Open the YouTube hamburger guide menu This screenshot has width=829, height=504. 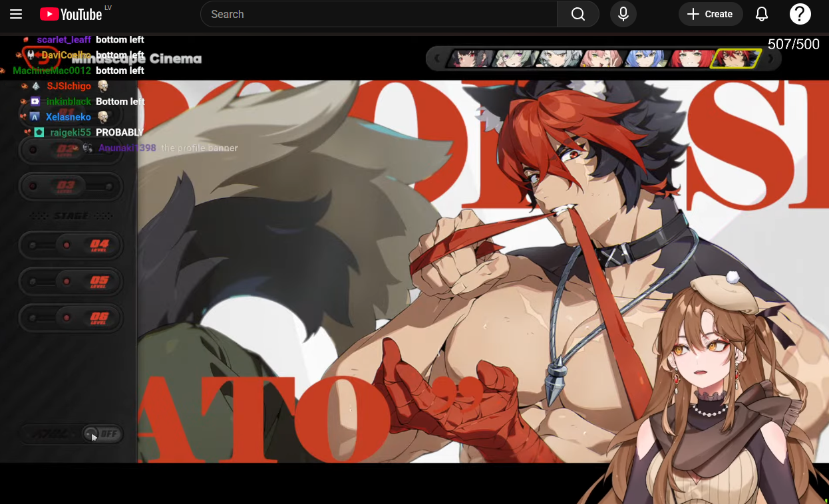(x=16, y=14)
